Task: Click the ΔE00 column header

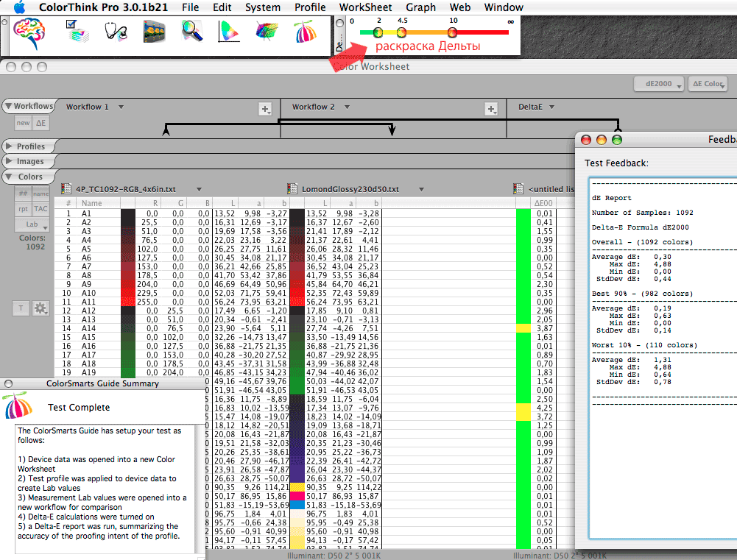Action: click(x=543, y=203)
